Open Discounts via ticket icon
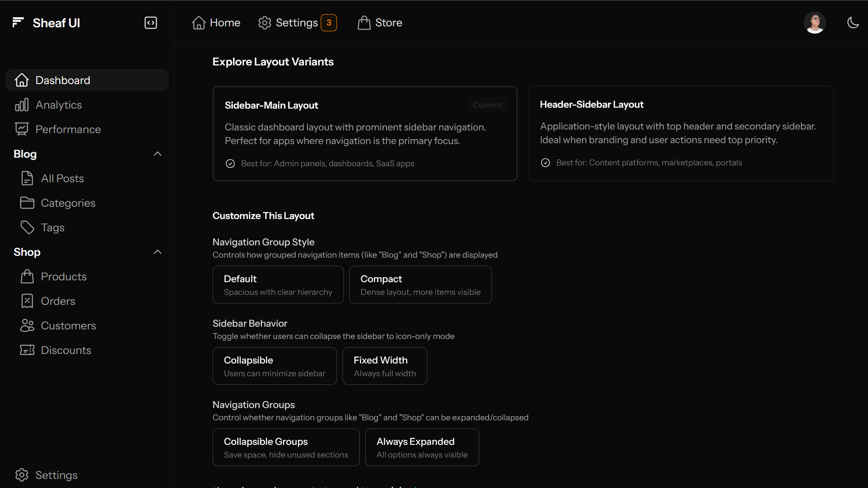 (x=27, y=350)
